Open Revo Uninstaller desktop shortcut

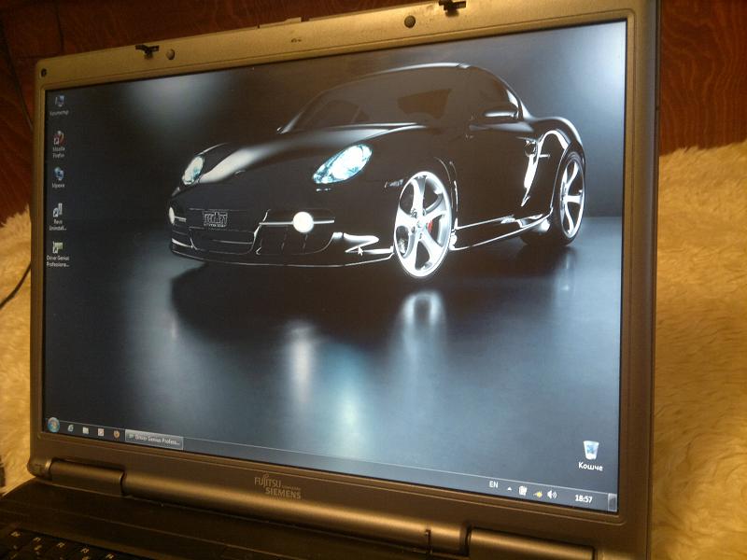58,212
